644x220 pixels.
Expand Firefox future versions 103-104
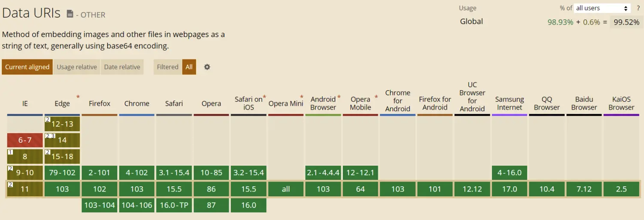coord(100,205)
